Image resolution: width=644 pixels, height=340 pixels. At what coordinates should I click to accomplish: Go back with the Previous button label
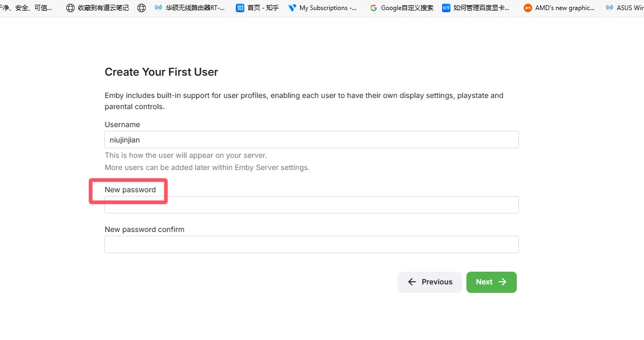(x=437, y=282)
